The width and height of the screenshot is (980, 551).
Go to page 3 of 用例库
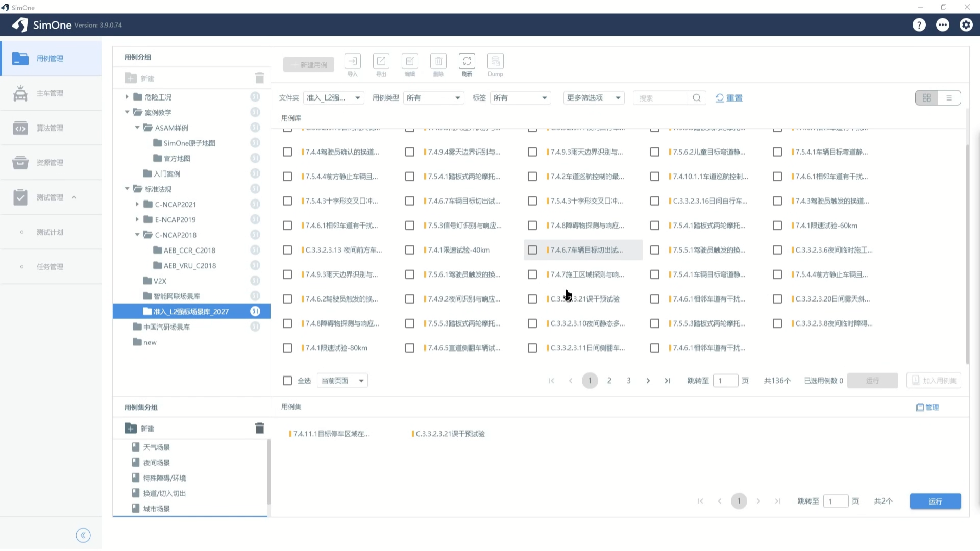tap(629, 381)
